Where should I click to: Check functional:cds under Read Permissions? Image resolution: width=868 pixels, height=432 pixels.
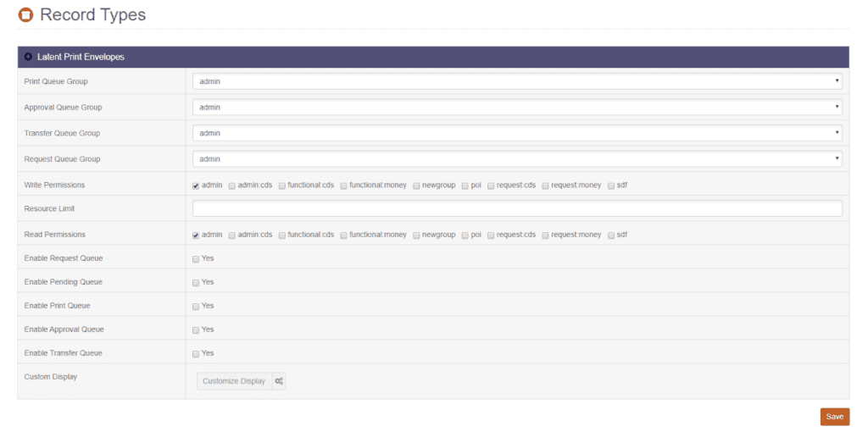click(281, 235)
